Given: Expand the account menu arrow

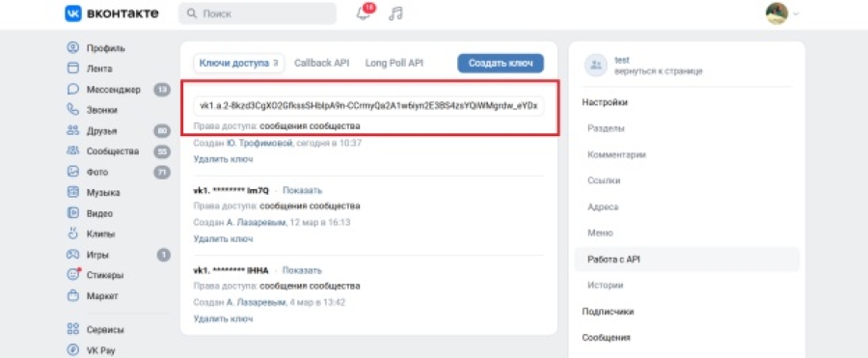Looking at the screenshot, I should 796,14.
